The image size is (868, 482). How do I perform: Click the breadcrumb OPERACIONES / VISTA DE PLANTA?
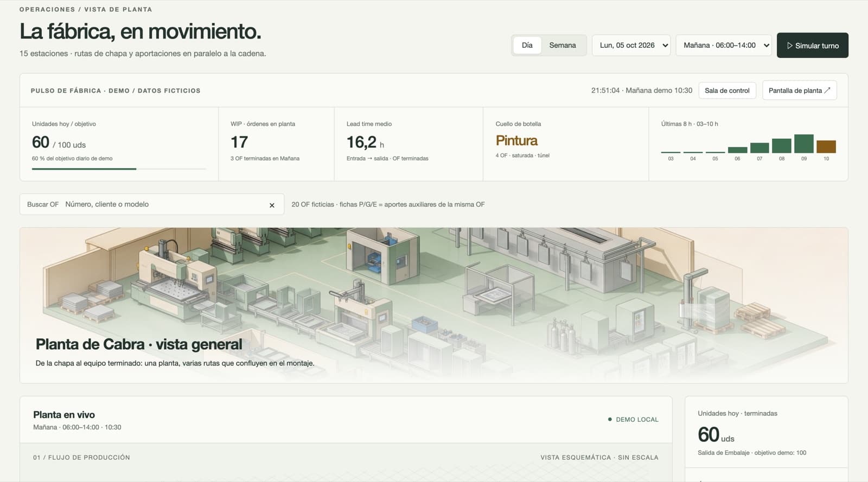[x=86, y=9]
